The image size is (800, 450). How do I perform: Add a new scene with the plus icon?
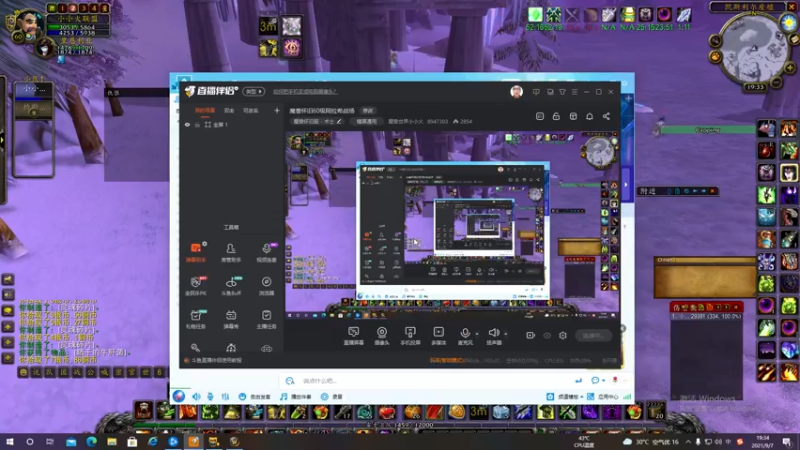277,110
